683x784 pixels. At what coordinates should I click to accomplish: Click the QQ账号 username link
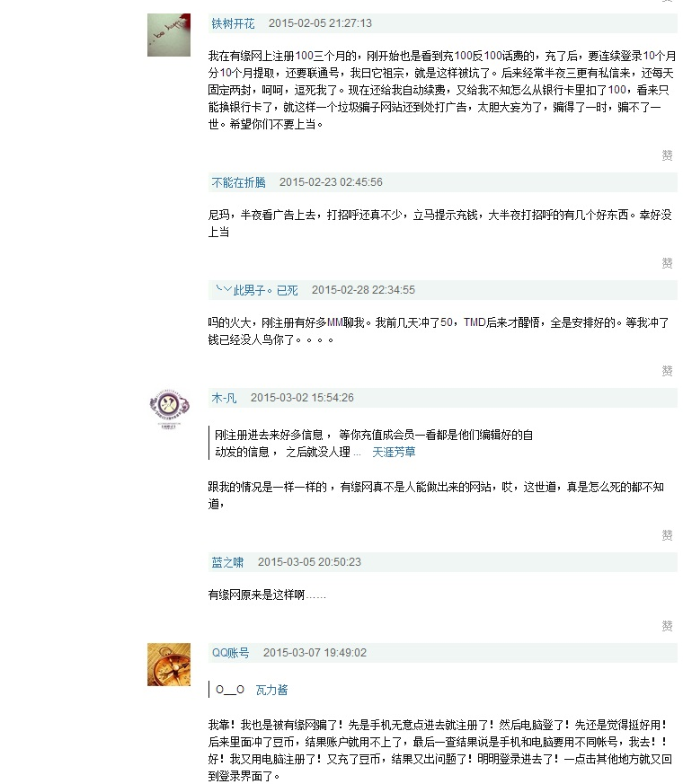coord(230,653)
